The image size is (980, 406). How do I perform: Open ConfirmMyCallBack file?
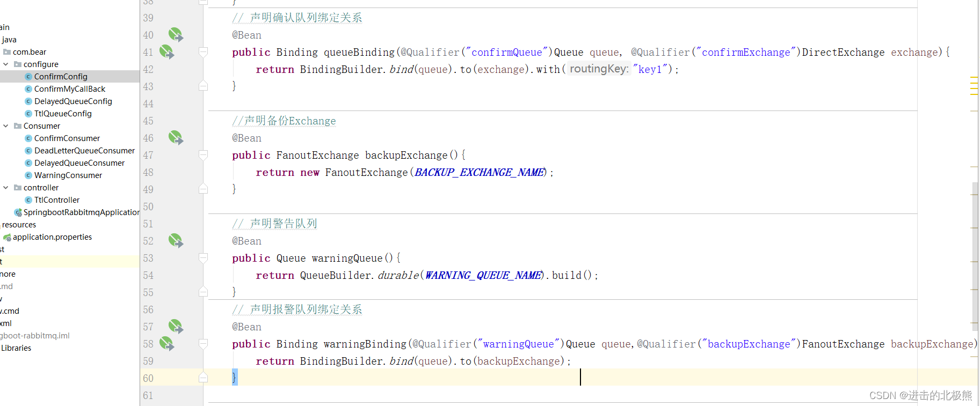[x=70, y=89]
